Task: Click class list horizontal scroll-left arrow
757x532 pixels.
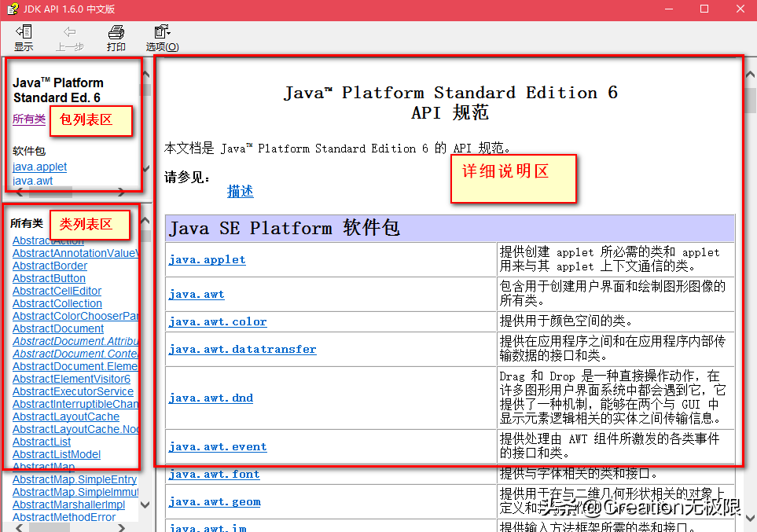Action: [20, 527]
